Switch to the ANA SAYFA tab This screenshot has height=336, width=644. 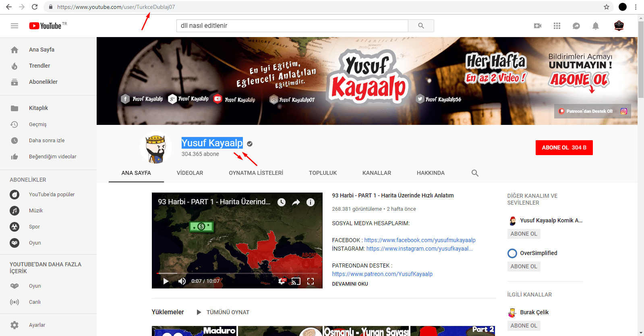pos(136,173)
